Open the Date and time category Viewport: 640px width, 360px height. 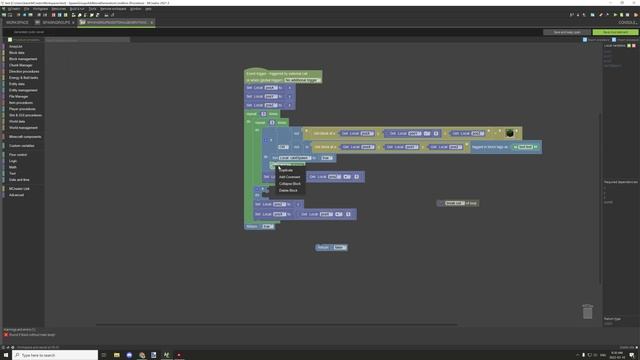click(x=19, y=180)
